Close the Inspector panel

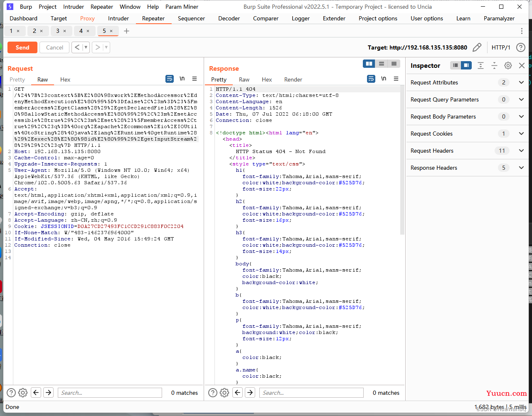[522, 65]
